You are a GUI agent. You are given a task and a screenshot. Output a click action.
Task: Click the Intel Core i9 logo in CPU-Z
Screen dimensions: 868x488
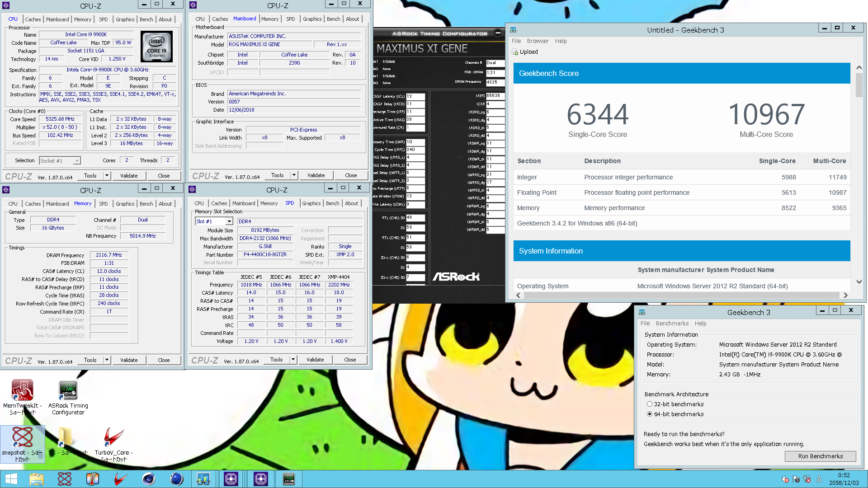point(156,47)
